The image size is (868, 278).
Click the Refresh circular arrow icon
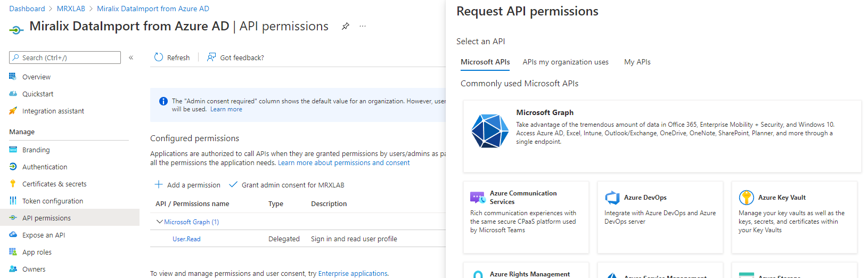[159, 57]
